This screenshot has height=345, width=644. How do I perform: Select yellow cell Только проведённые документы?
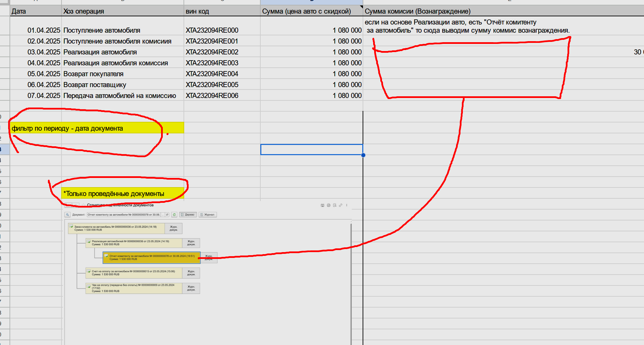122,194
